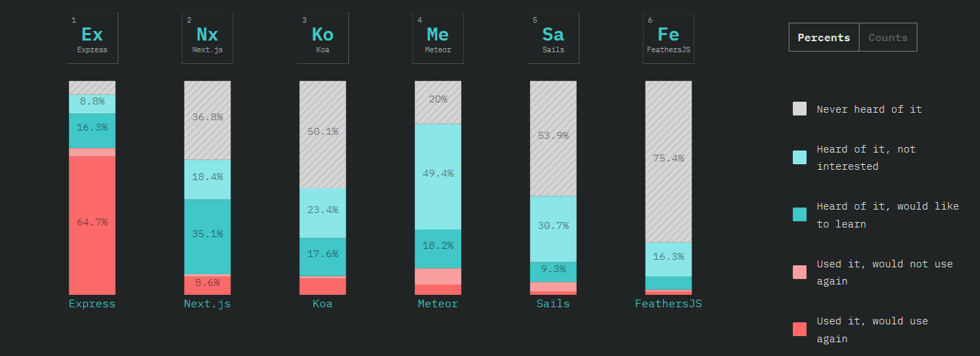Click the Next.js 'Nx' element tile
Screen dimensions: 980x356
pyautogui.click(x=207, y=38)
